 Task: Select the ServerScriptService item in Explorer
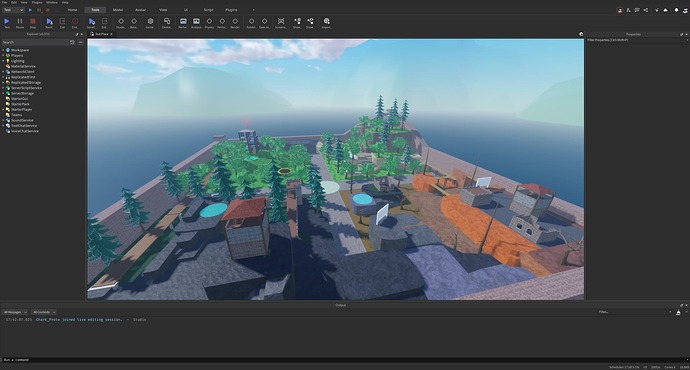26,88
